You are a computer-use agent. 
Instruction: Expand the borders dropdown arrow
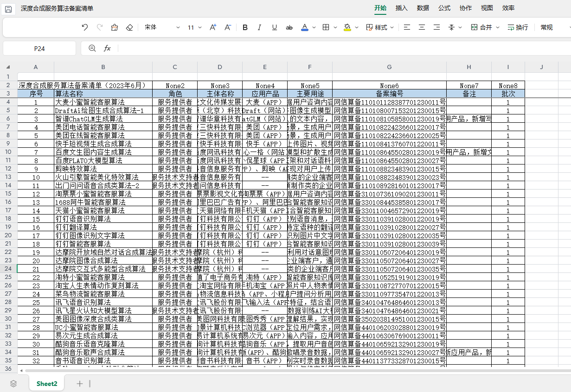pos(335,28)
